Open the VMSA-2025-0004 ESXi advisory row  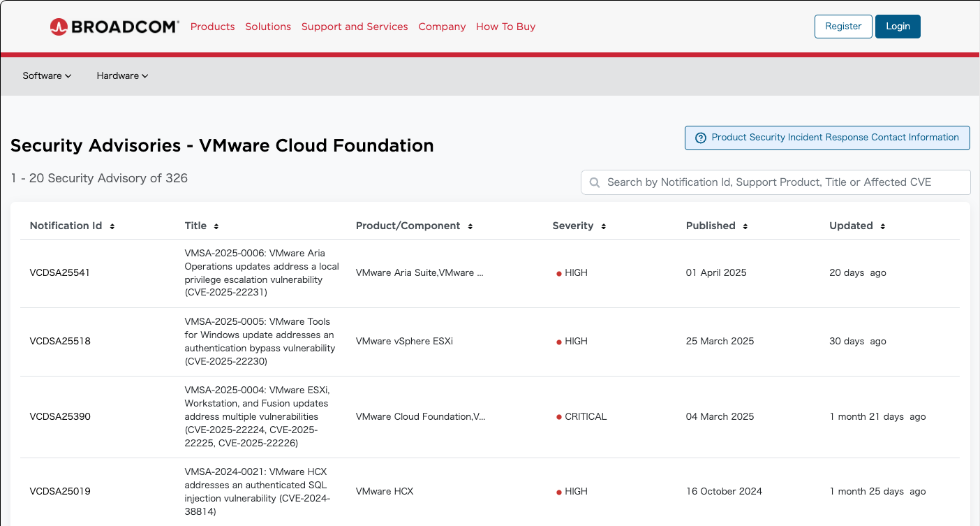pyautogui.click(x=256, y=416)
